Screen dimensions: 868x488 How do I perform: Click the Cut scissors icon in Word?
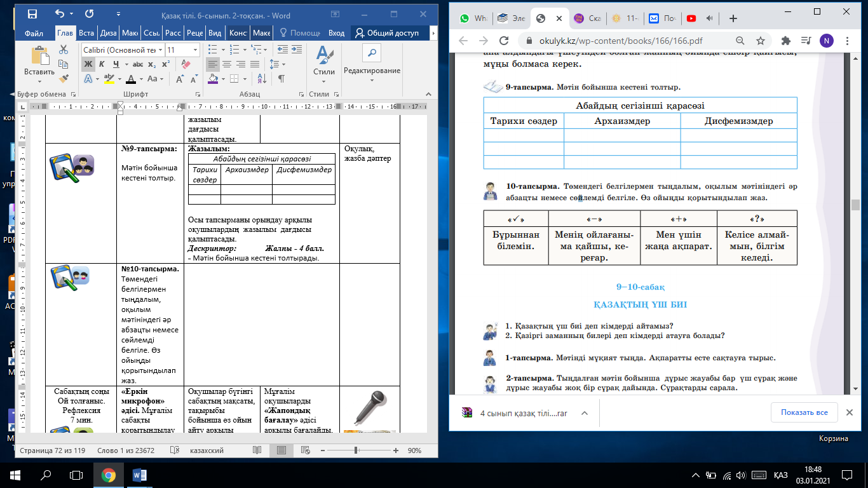[64, 50]
